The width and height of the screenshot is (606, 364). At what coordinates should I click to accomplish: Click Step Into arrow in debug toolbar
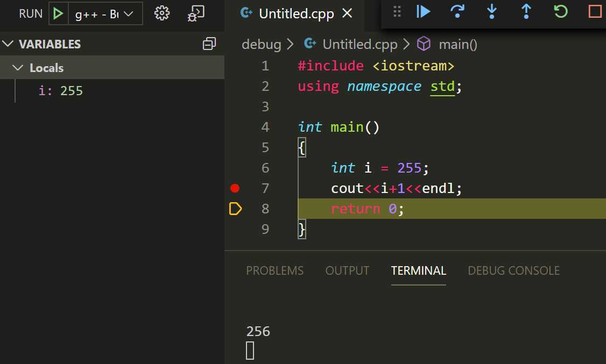click(491, 11)
